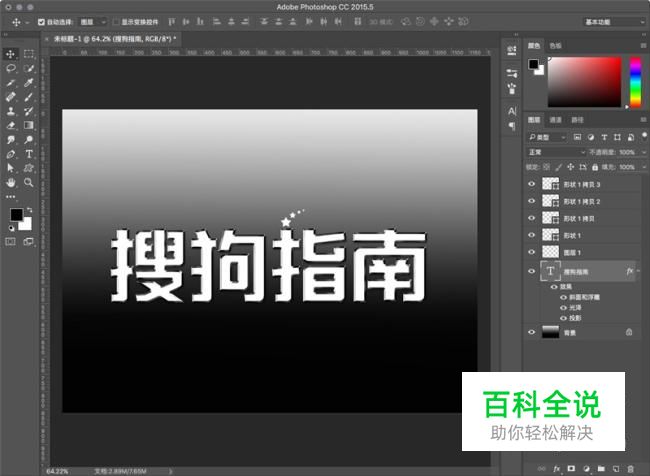Click the rainbow hue slider in Color panel
This screenshot has width=650, height=476.
(x=635, y=82)
